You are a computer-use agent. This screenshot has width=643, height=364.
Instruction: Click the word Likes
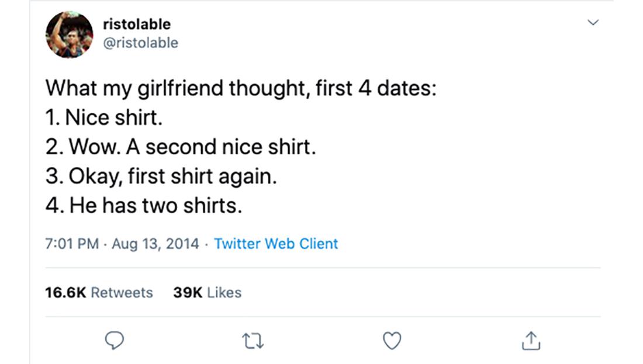(224, 292)
